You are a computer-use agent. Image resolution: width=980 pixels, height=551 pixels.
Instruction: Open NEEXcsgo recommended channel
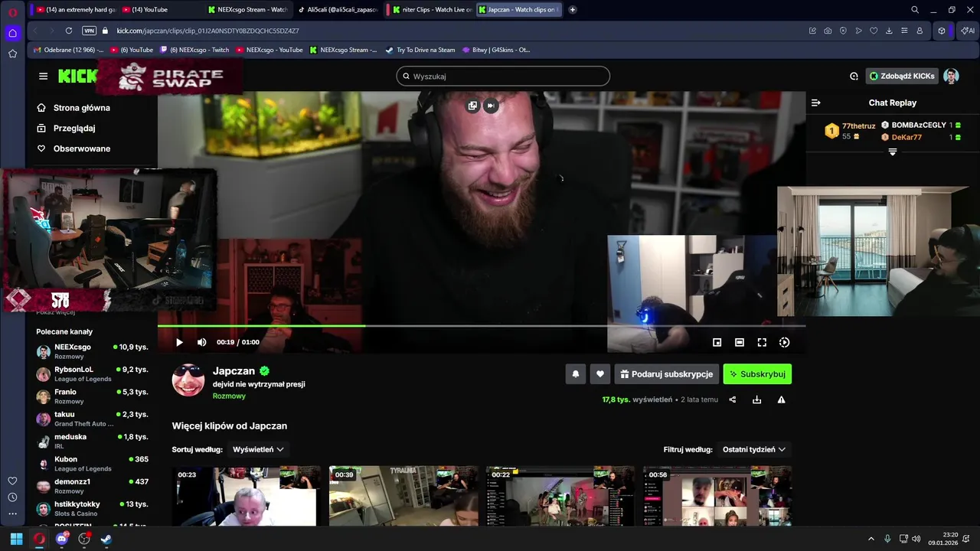(x=92, y=351)
